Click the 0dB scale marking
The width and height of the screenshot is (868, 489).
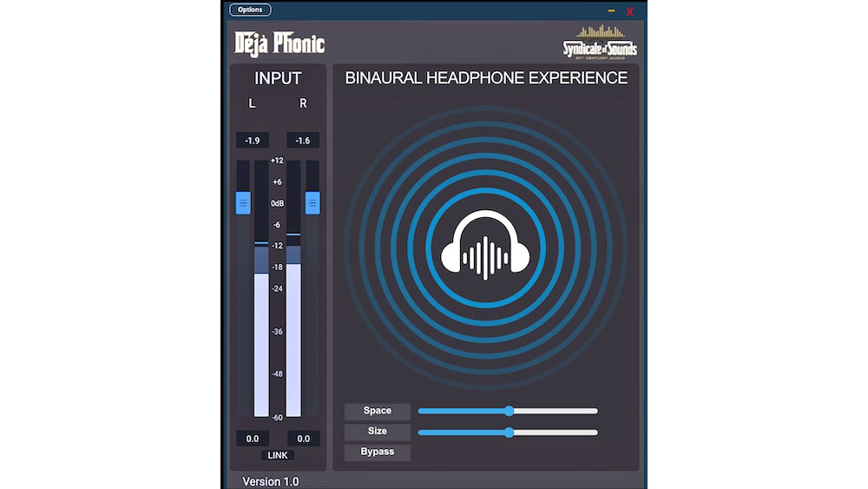[278, 203]
